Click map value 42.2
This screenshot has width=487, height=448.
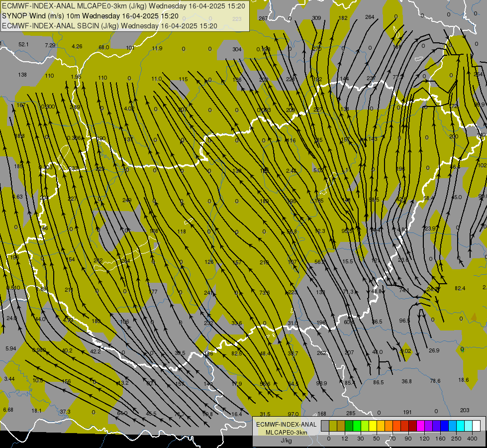click(x=96, y=351)
